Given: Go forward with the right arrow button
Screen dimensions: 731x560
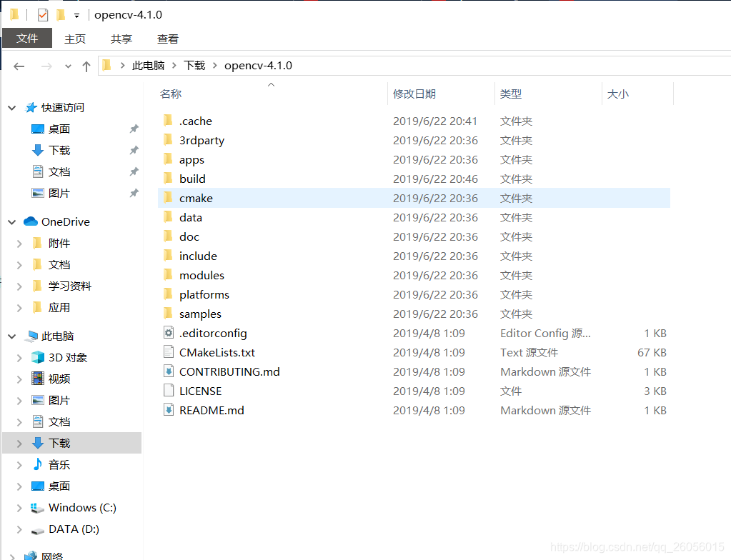Looking at the screenshot, I should pos(46,66).
